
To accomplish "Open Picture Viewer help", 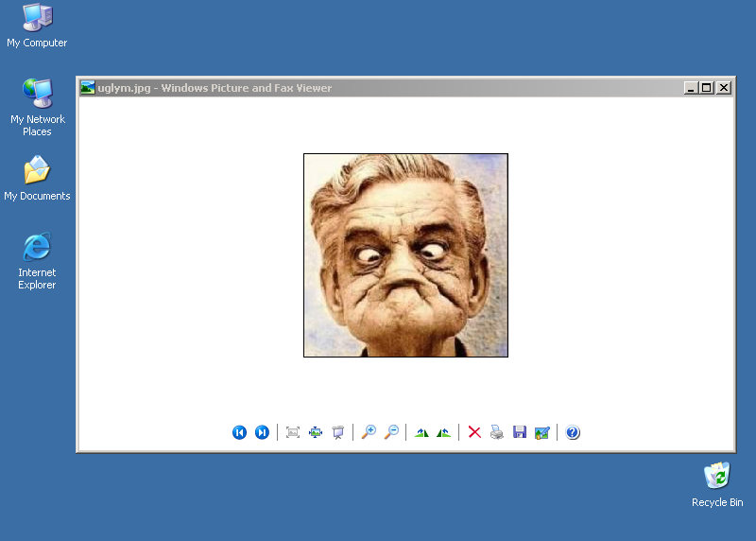I will point(573,432).
